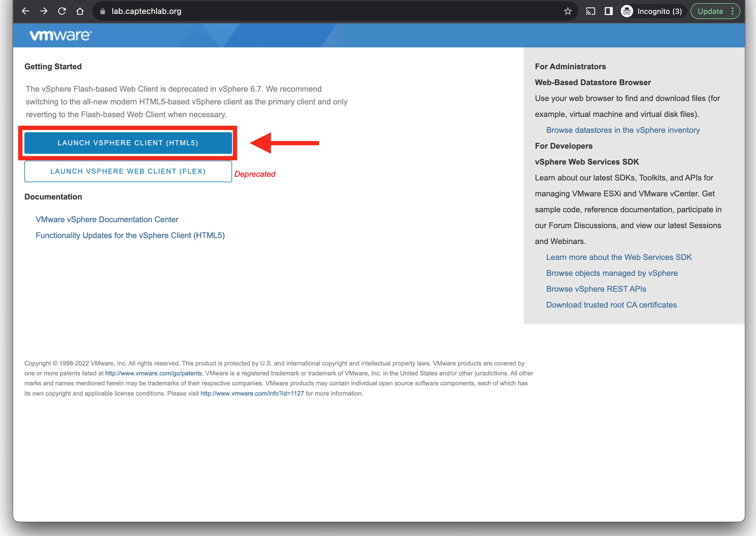This screenshot has height=536, width=756.
Task: Click the address bar URL field
Action: [297, 11]
